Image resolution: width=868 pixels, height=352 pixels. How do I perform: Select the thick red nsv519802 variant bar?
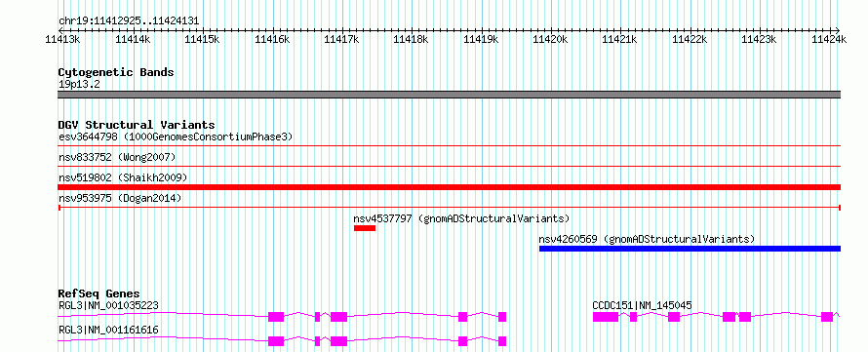click(449, 187)
